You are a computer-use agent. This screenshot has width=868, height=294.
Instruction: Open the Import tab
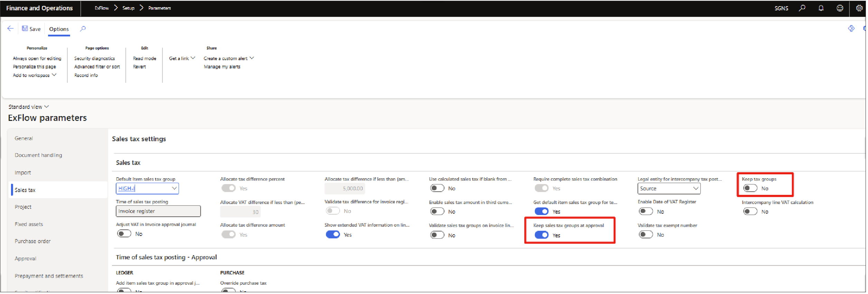[23, 173]
